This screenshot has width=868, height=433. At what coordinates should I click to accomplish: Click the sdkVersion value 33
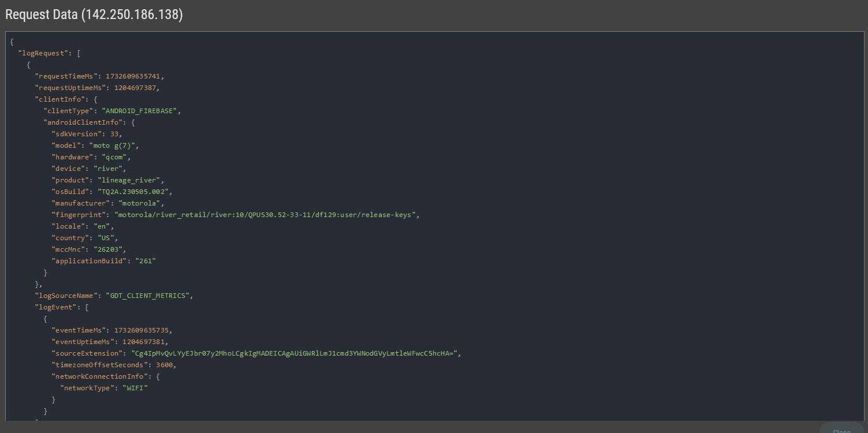pyautogui.click(x=114, y=134)
